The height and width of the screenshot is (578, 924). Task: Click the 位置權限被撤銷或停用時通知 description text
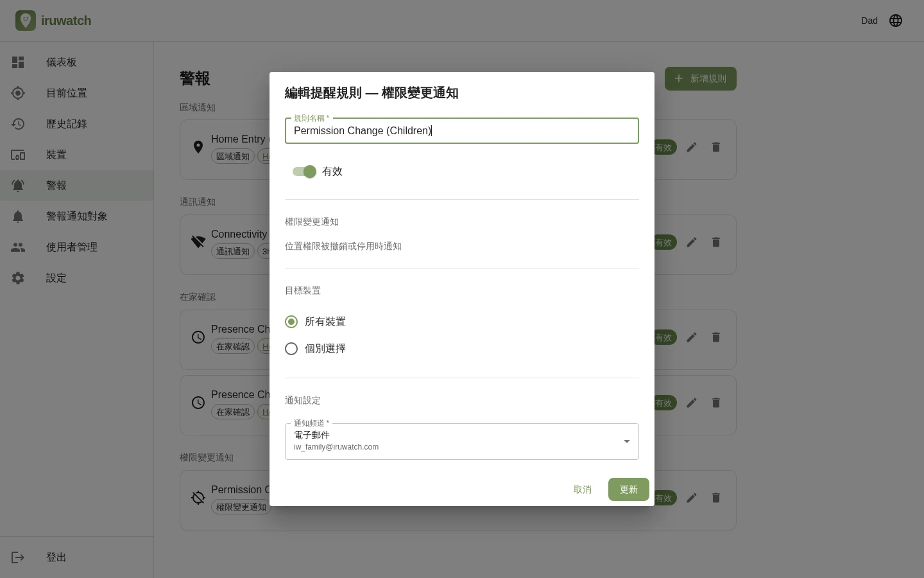point(343,246)
